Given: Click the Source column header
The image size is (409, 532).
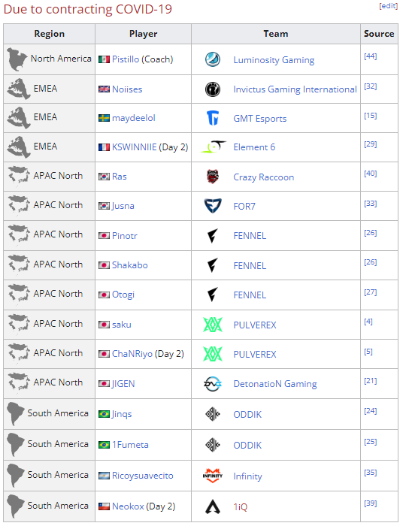Looking at the screenshot, I should click(x=379, y=34).
